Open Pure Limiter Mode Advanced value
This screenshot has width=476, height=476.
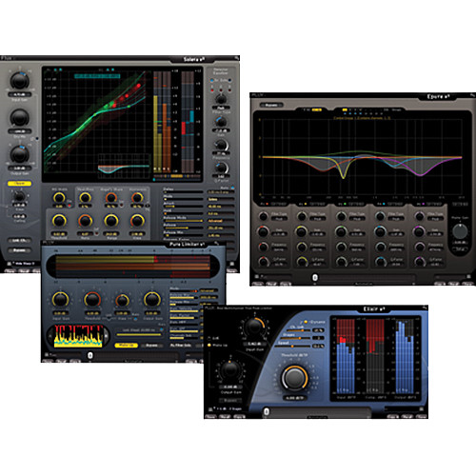coord(208,290)
